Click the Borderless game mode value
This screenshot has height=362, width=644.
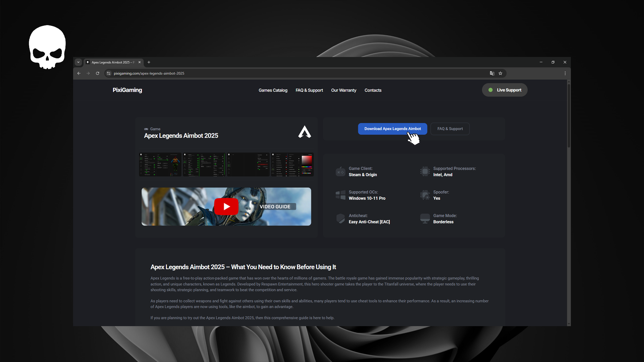point(443,222)
